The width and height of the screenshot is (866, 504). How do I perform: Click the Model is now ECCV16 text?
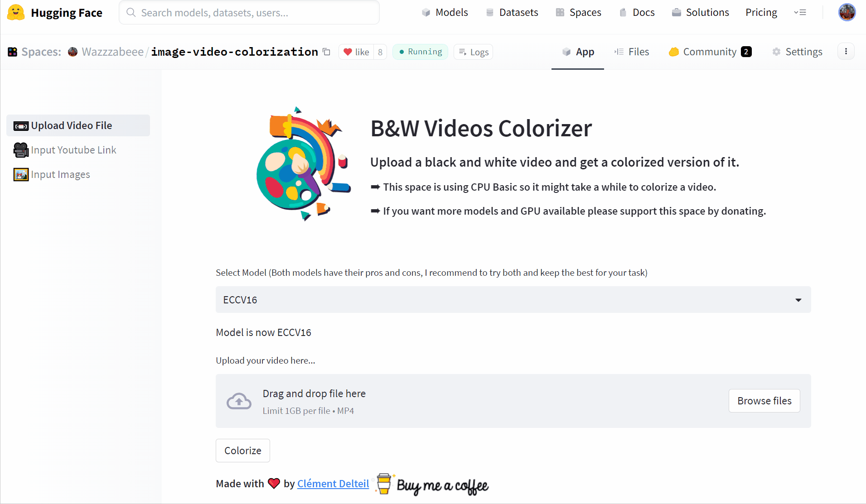(263, 332)
